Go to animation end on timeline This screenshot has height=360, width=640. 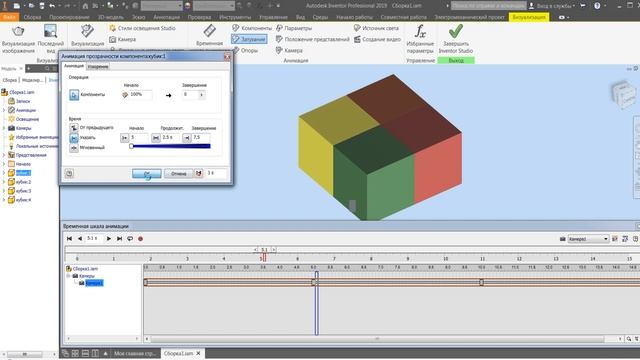119,239
